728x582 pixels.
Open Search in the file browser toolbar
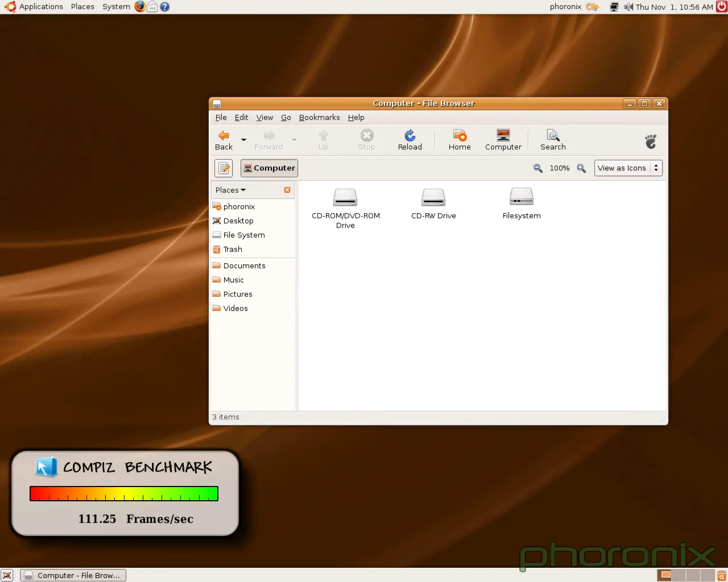pos(552,140)
